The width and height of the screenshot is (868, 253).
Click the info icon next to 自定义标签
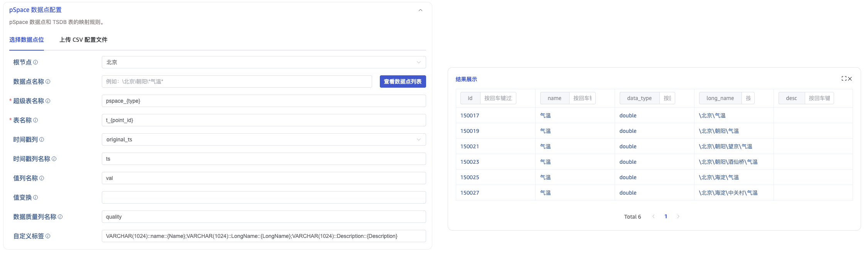tap(48, 236)
